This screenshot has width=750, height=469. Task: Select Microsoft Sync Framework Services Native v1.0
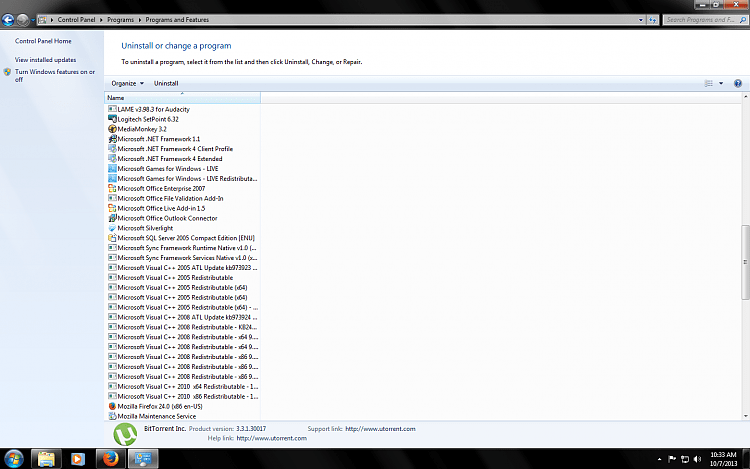(188, 258)
